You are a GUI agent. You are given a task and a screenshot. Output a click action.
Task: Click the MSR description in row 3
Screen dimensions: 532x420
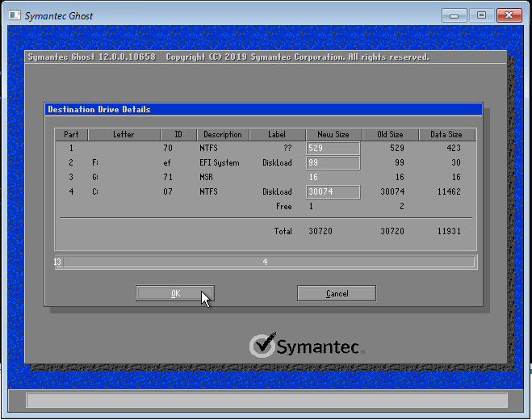coord(206,177)
